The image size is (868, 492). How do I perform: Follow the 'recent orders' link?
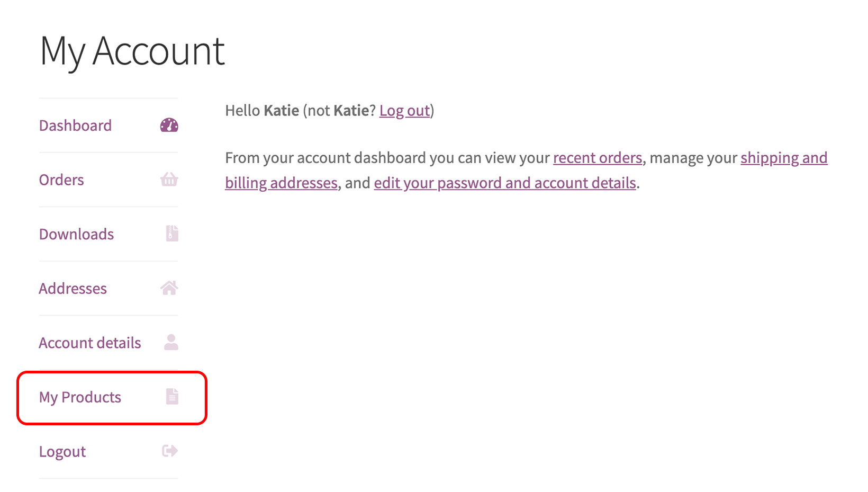click(x=597, y=158)
